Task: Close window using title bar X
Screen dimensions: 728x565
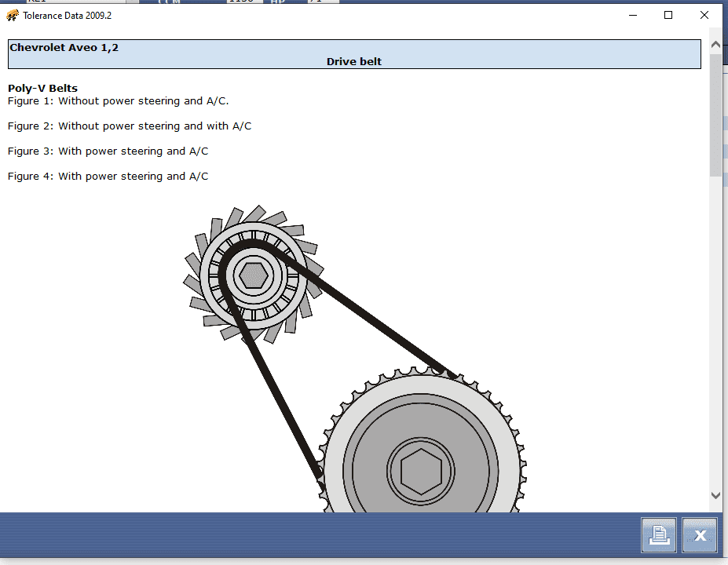Action: pos(704,15)
